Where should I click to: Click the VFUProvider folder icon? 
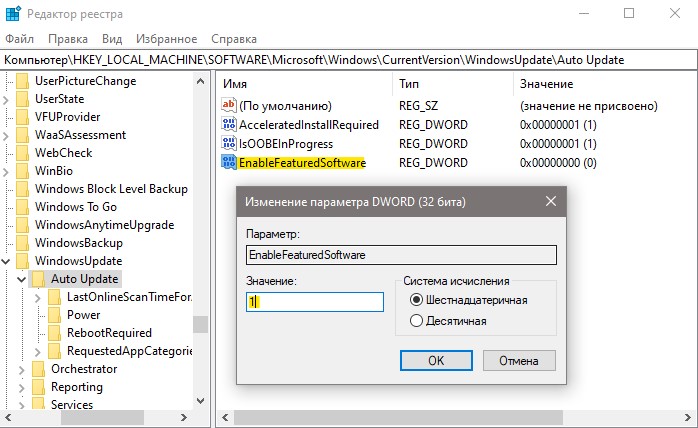coord(22,117)
